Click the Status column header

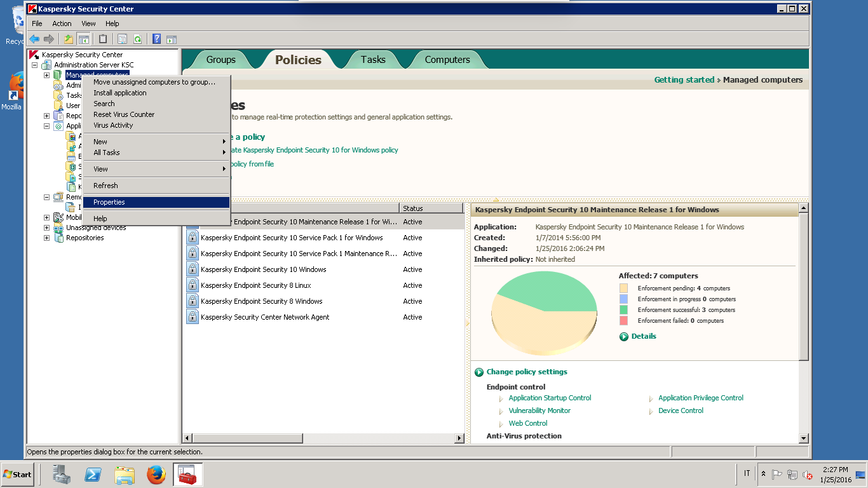click(x=431, y=208)
